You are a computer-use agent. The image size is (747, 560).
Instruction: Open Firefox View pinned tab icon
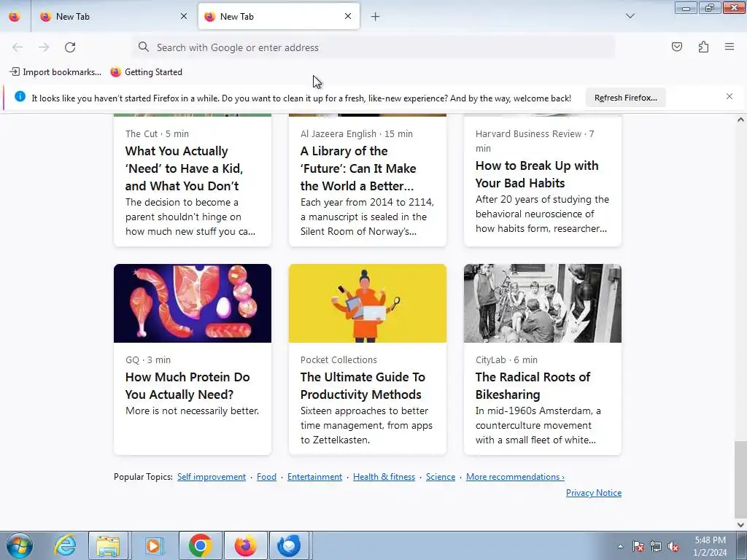(15, 16)
